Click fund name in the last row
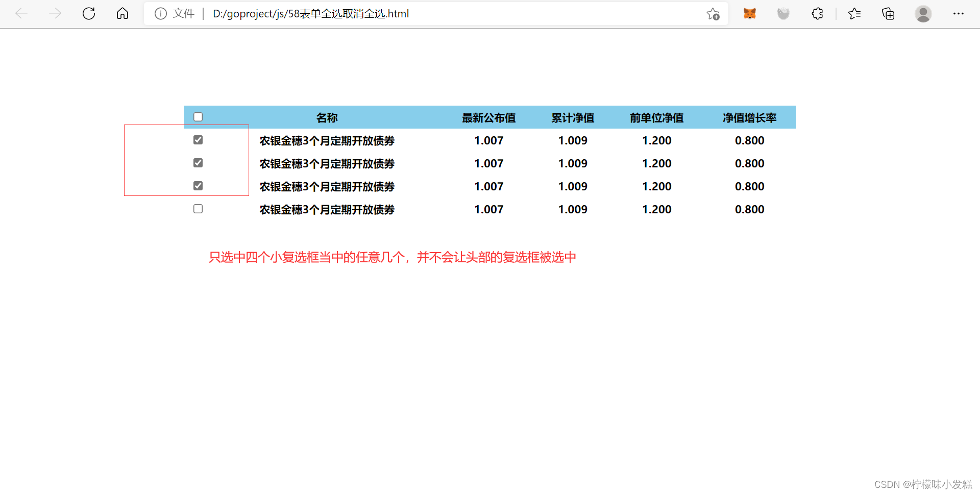Viewport: 980px width, 494px height. coord(327,210)
